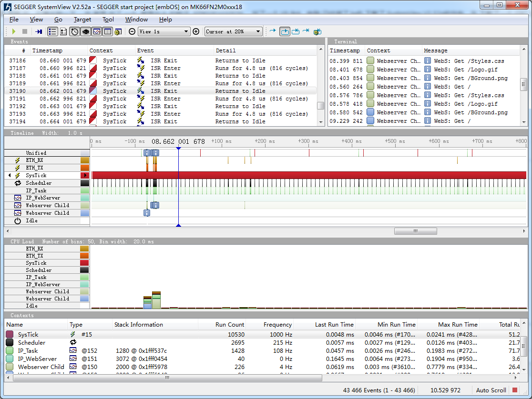The height and width of the screenshot is (399, 532).
Task: Toggle the Contexts window graph icon
Action: pos(97,31)
